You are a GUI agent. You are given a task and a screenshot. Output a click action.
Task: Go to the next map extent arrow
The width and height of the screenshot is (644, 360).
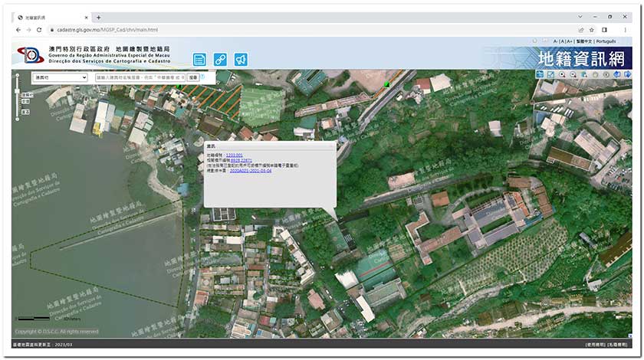pos(628,74)
